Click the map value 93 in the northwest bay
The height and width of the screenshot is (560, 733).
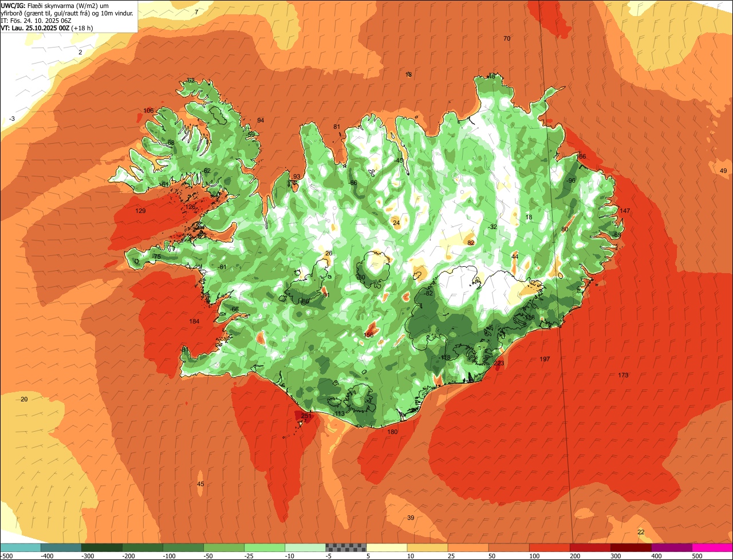tap(297, 176)
